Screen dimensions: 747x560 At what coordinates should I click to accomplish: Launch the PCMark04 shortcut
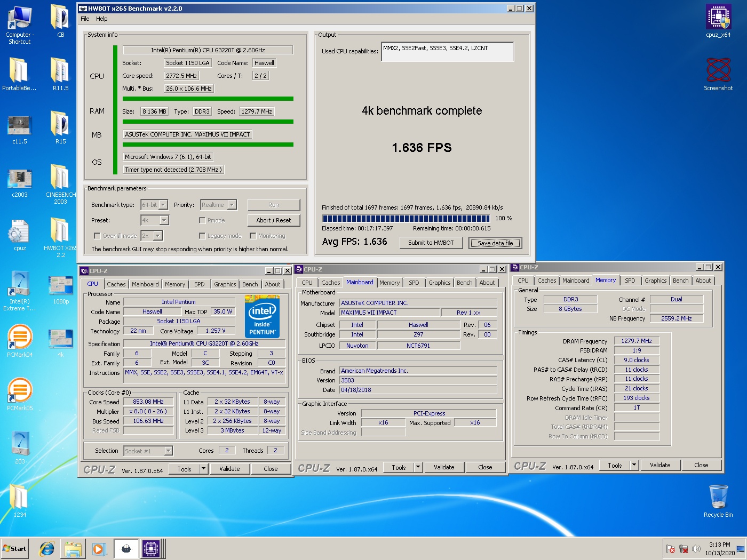[x=19, y=341]
